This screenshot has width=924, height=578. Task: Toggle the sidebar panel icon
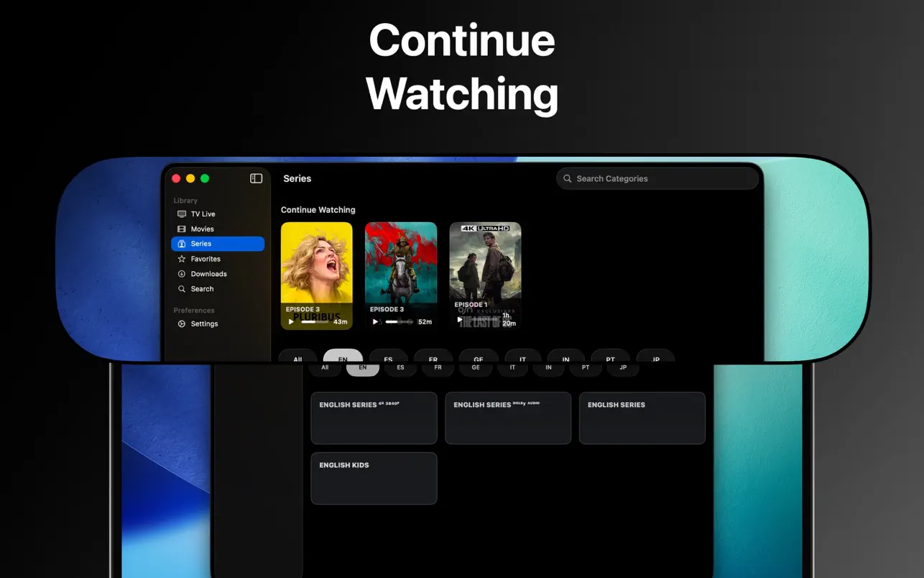257,178
